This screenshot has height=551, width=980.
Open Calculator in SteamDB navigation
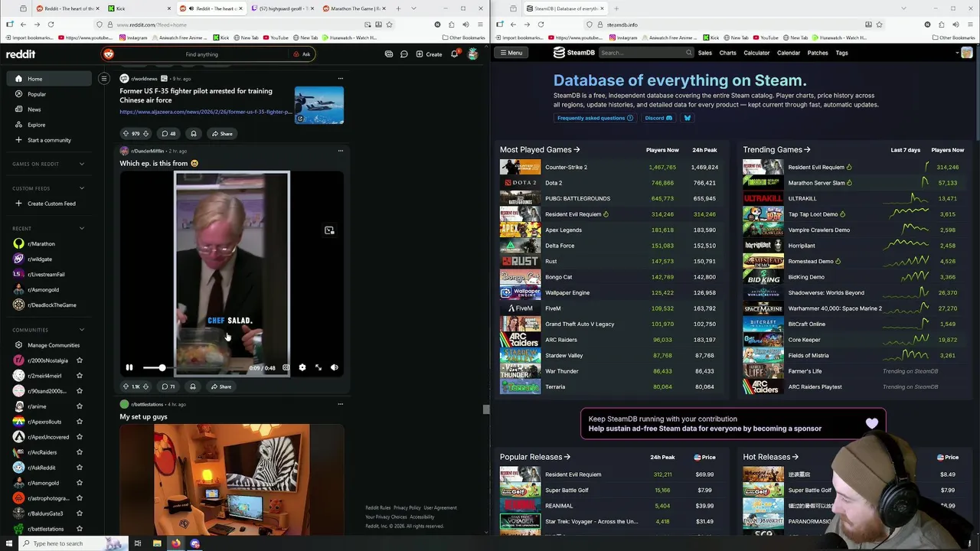click(x=756, y=53)
